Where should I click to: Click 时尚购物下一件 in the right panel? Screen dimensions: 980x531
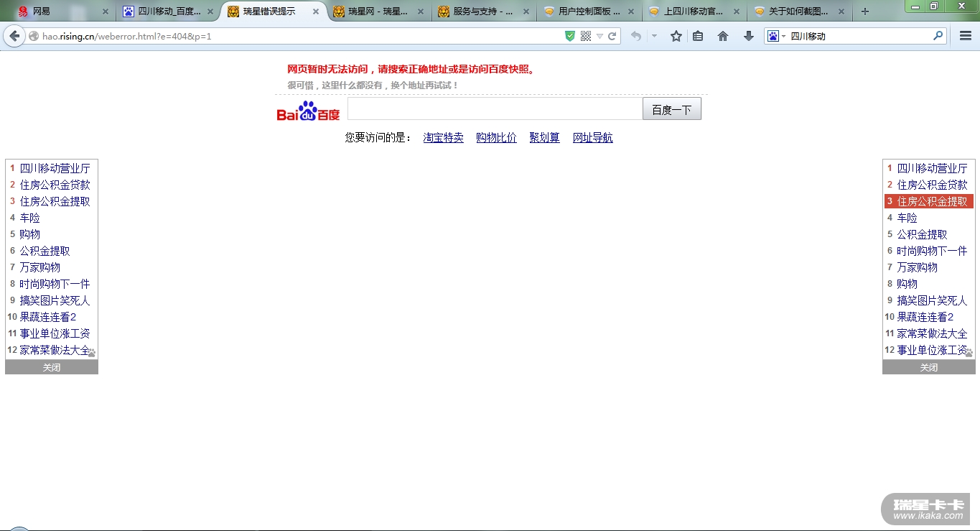[932, 251]
